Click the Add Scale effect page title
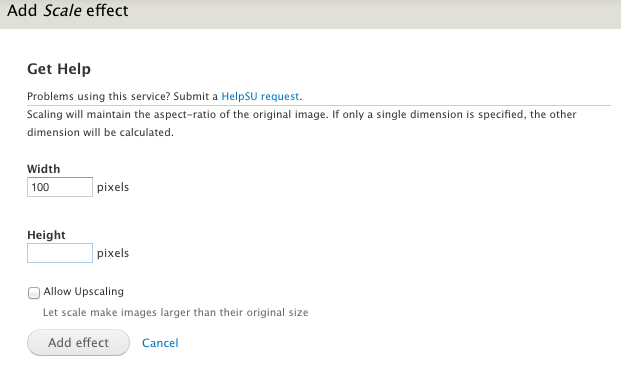621x366 pixels. click(68, 11)
